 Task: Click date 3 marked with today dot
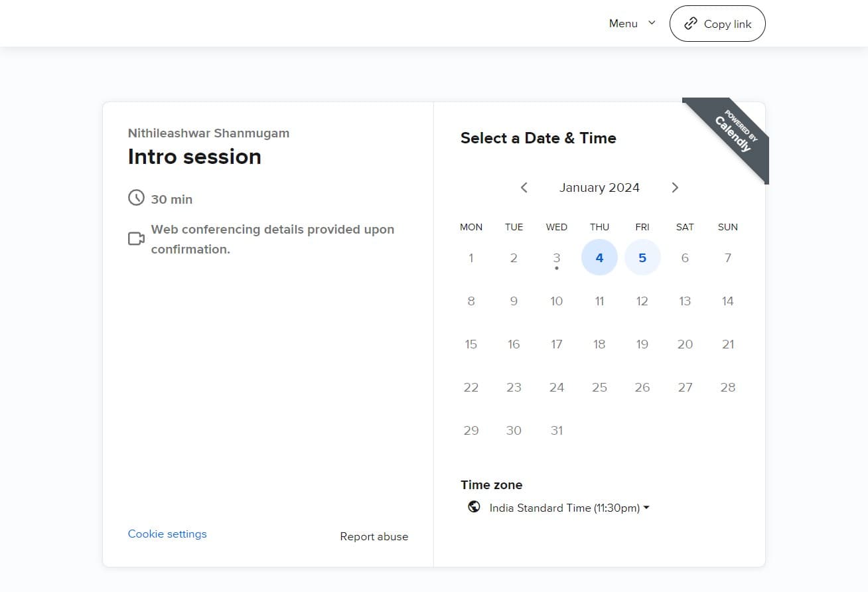[x=556, y=258]
